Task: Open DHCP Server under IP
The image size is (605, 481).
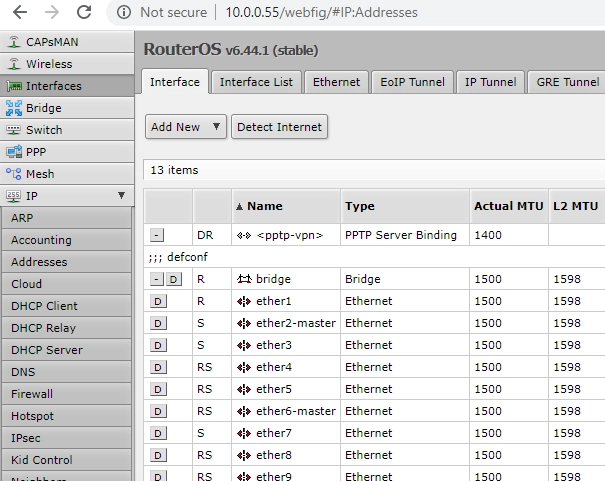Action: [66, 350]
